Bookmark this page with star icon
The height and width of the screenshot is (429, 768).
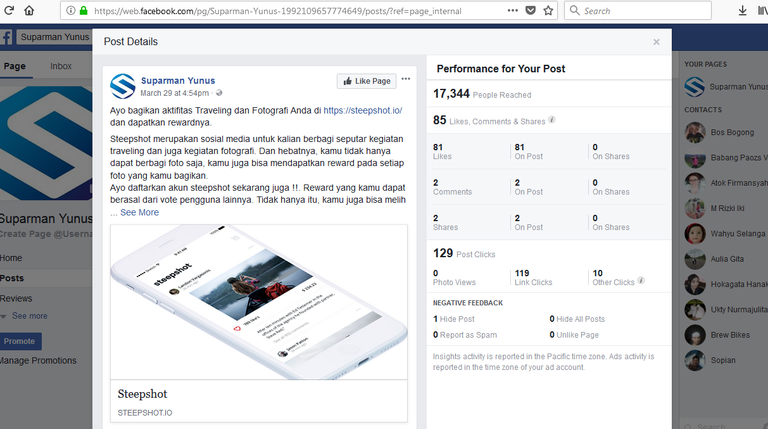tap(548, 10)
